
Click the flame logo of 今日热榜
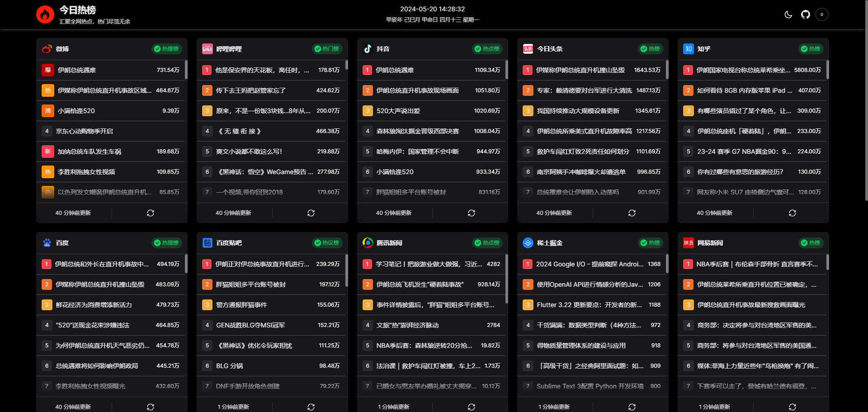point(45,14)
